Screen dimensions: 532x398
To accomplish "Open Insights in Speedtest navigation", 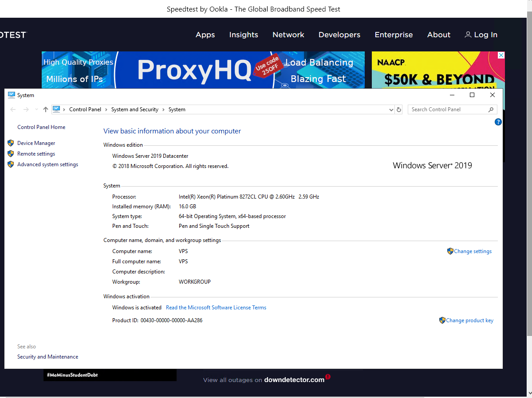I will (x=243, y=35).
